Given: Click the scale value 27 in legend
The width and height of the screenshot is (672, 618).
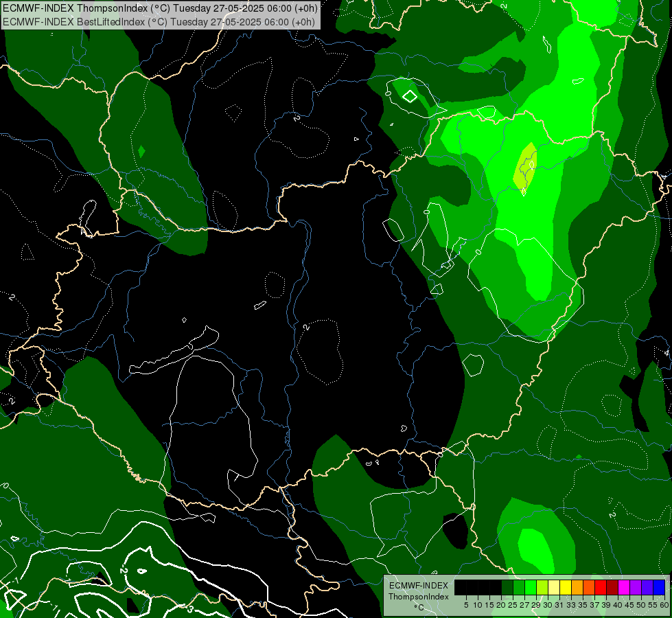Looking at the screenshot, I should (524, 605).
